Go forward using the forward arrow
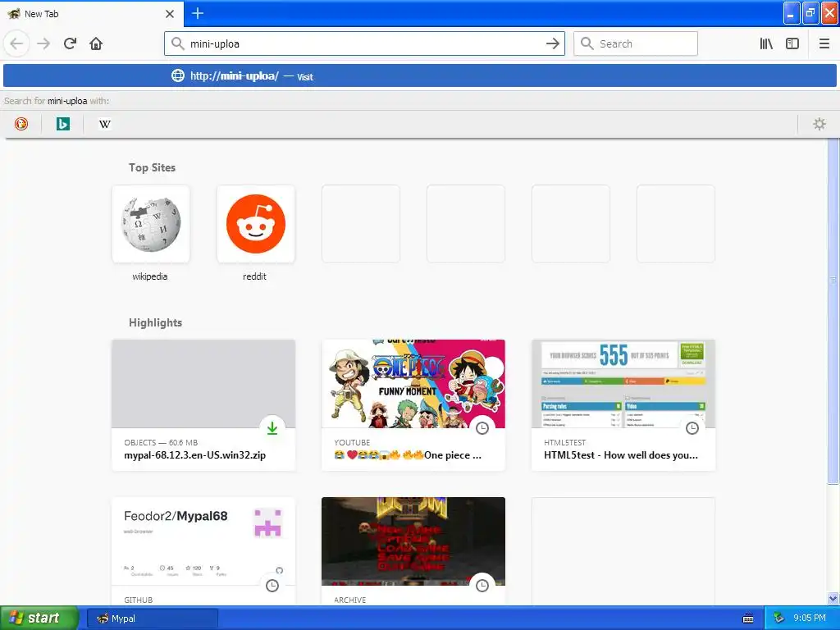The image size is (840, 630). point(43,44)
